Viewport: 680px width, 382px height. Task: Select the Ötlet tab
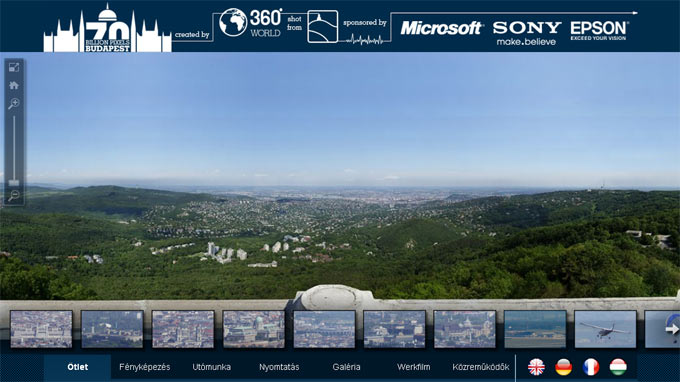[x=78, y=367]
